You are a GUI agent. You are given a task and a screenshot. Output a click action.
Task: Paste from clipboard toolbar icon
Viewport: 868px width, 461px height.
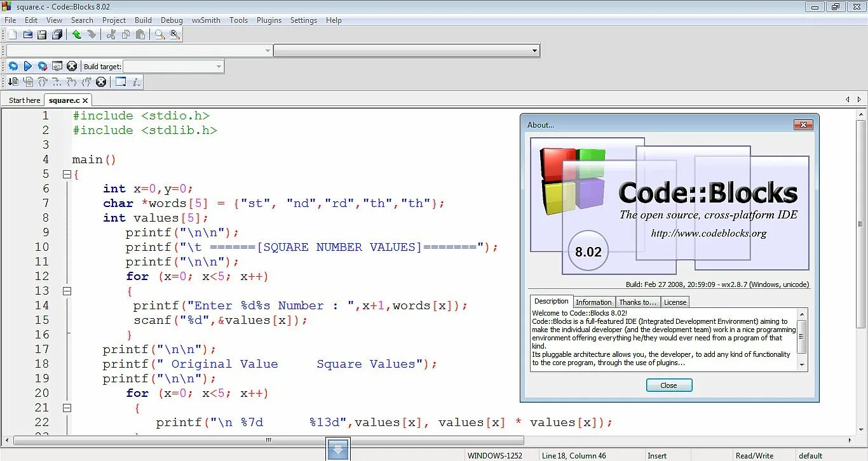140,35
